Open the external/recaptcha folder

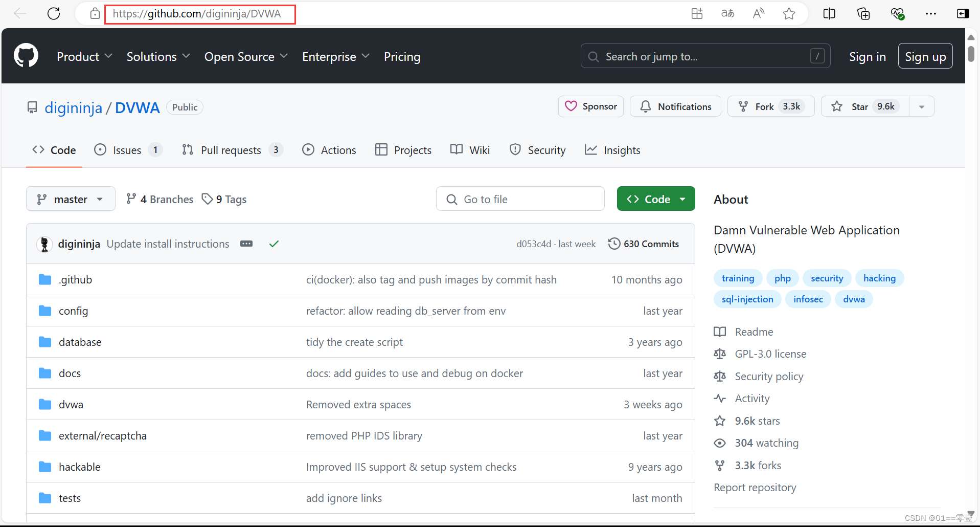coord(102,436)
